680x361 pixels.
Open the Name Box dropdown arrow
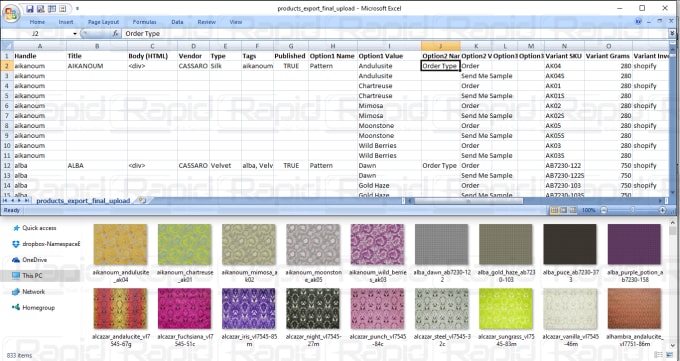pyautogui.click(x=75, y=33)
